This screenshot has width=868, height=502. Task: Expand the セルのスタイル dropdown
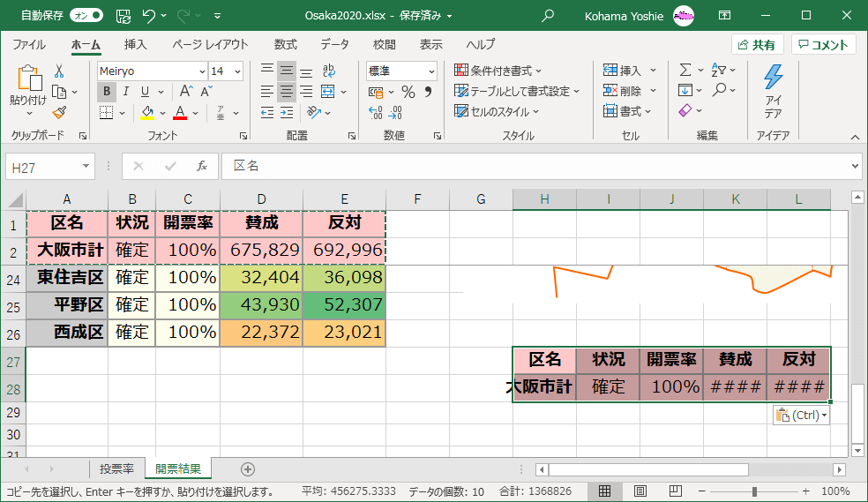535,112
